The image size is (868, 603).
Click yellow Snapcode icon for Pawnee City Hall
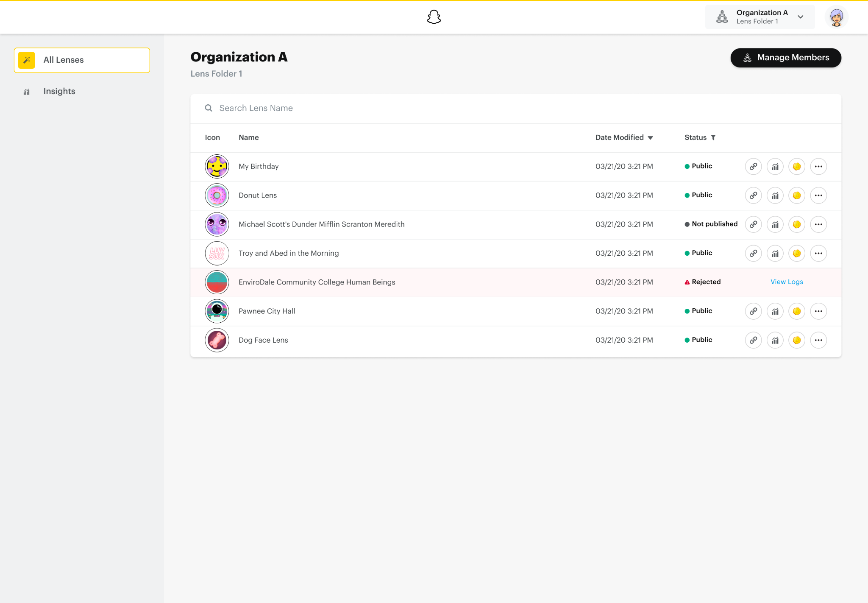pyautogui.click(x=796, y=311)
